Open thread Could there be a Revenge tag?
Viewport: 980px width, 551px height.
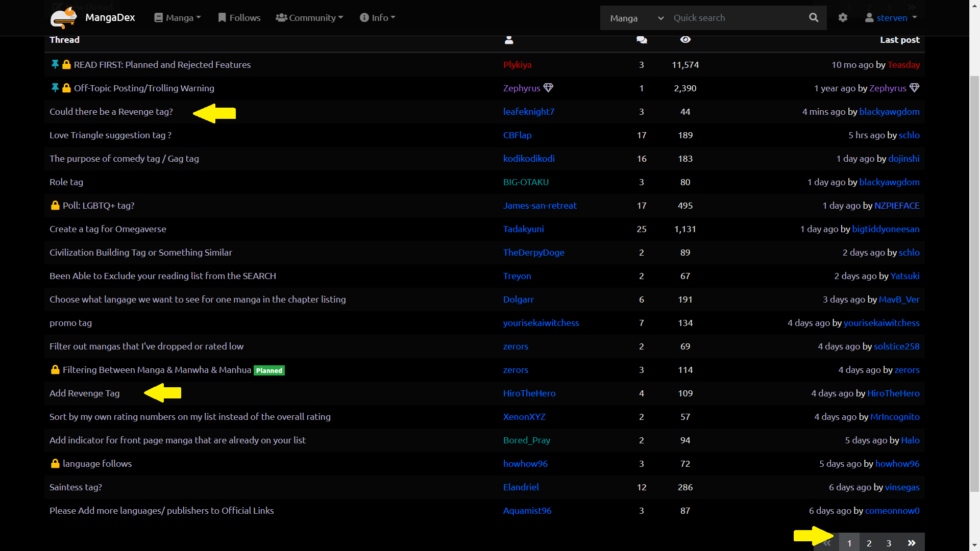[x=111, y=112]
